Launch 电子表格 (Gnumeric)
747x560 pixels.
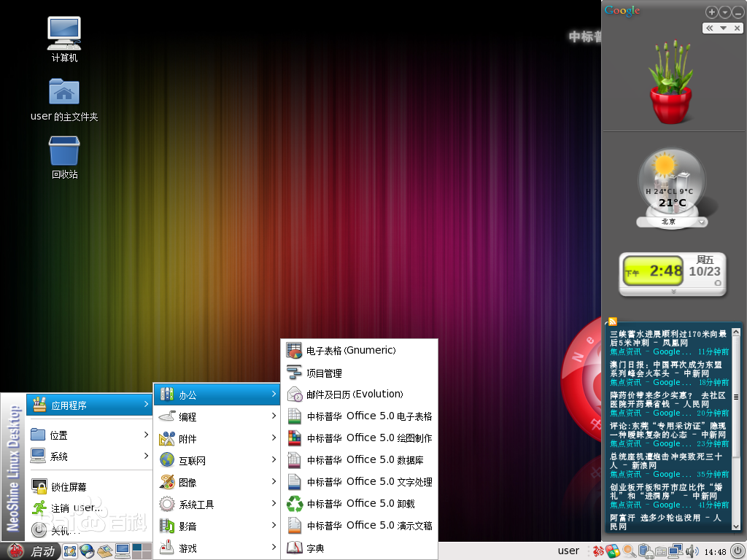tap(360, 351)
